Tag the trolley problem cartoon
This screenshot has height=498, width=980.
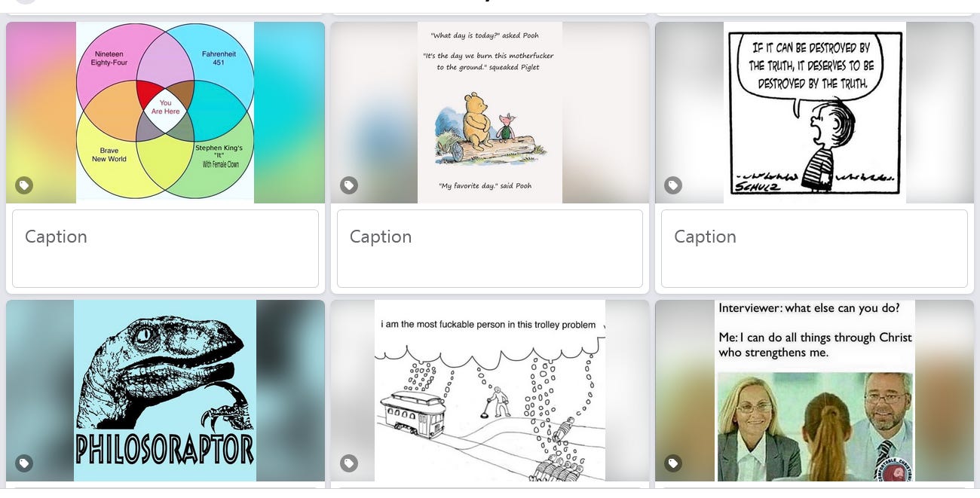pos(348,463)
